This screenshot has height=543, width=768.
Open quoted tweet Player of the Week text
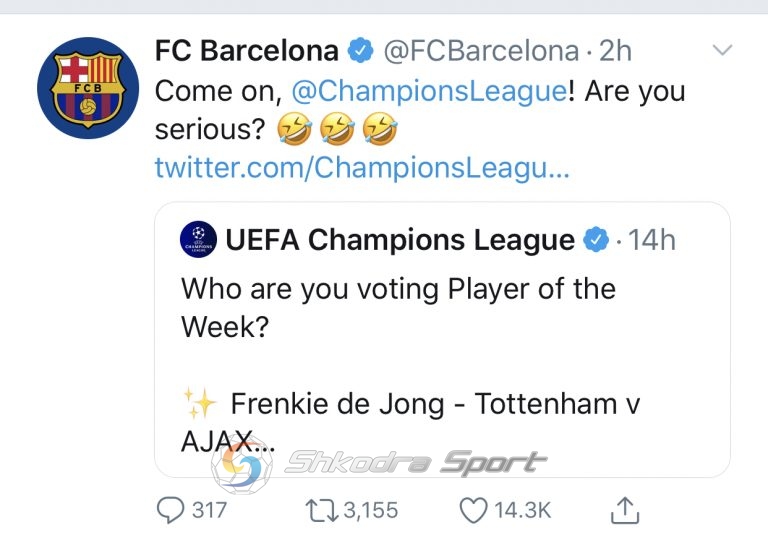(398, 307)
